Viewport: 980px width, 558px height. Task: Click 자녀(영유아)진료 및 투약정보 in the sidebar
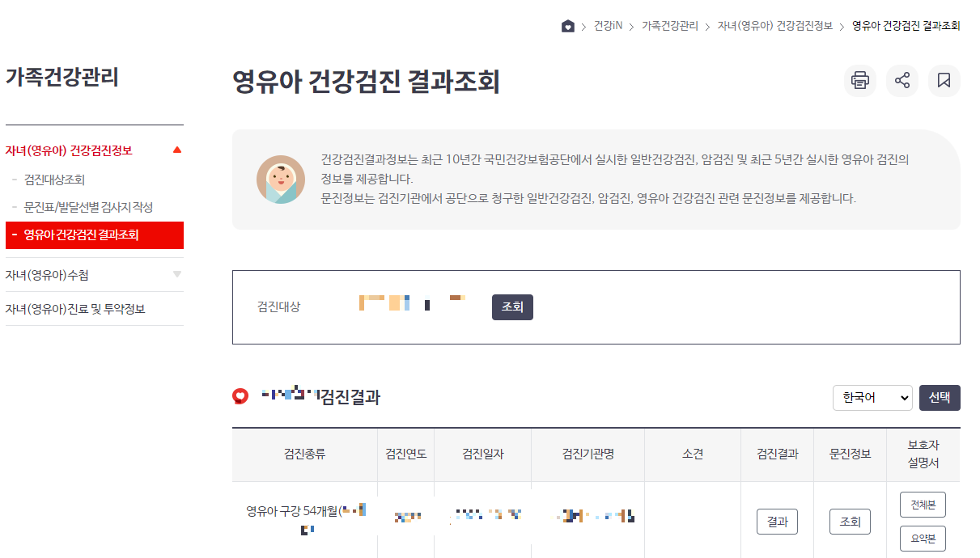pyautogui.click(x=76, y=308)
